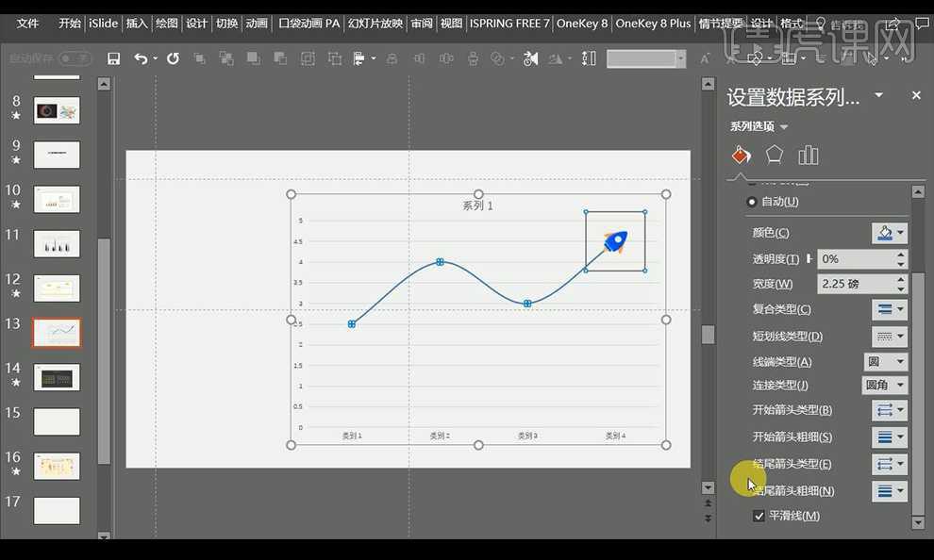Open the line 颜色 color picker

(890, 233)
